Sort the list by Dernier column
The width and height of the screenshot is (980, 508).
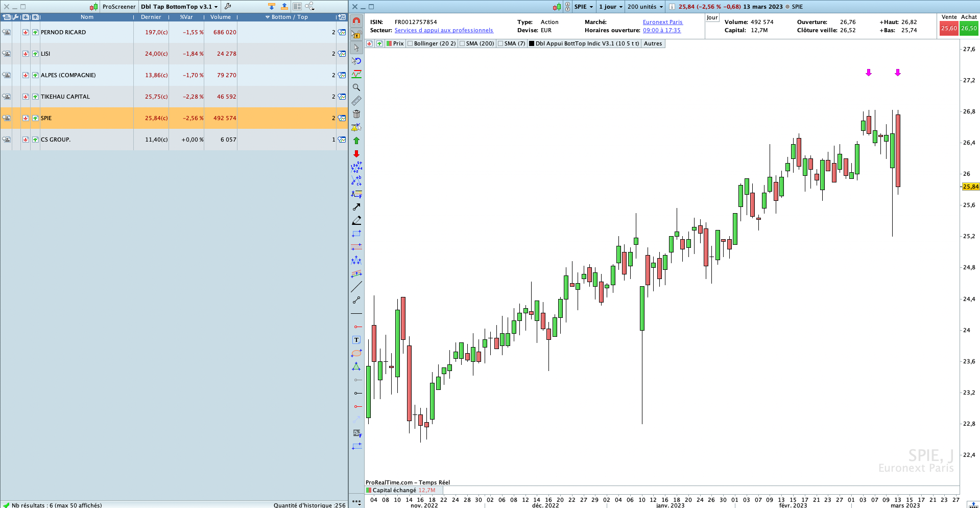pyautogui.click(x=151, y=17)
